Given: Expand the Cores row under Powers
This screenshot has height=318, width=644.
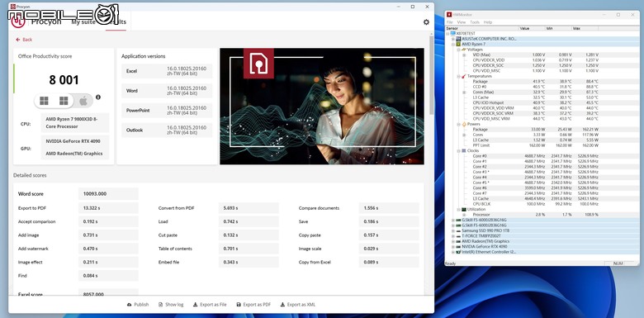Looking at the screenshot, I should [464, 135].
